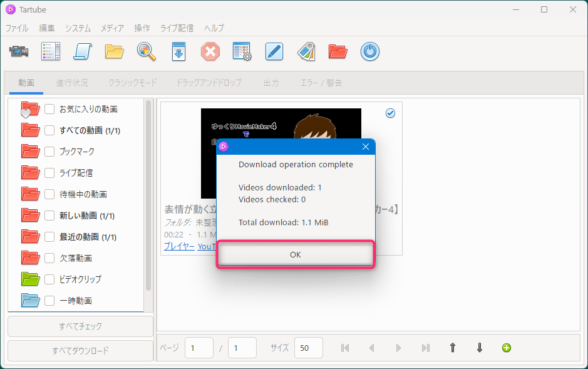Click the scroll-to-bottom down arrow
Screen dimensions: 588x369
[480, 348]
